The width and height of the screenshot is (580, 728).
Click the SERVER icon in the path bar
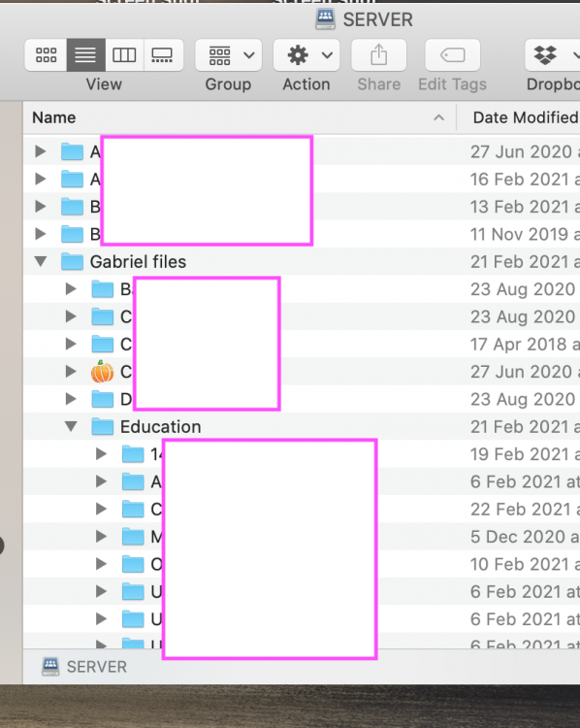50,667
